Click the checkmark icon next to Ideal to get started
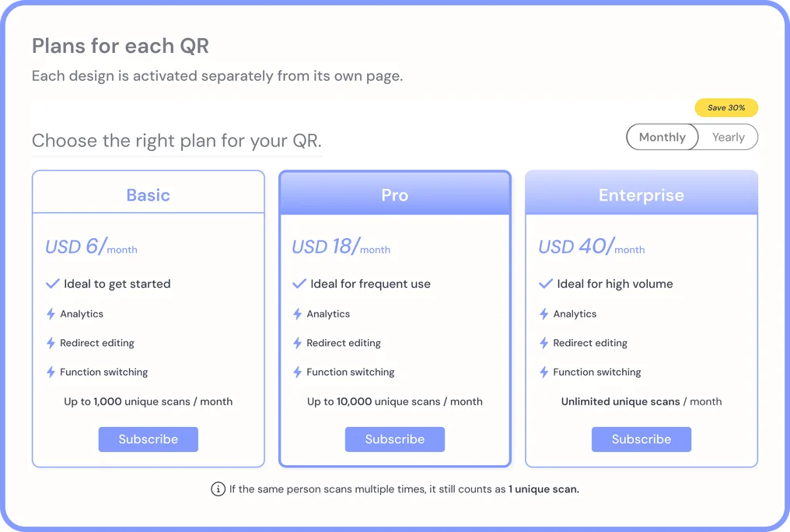 53,284
